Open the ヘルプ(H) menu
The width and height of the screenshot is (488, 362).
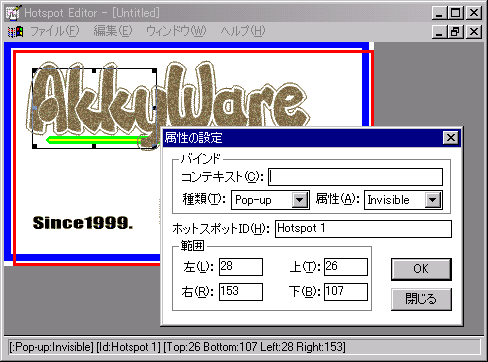pyautogui.click(x=243, y=31)
